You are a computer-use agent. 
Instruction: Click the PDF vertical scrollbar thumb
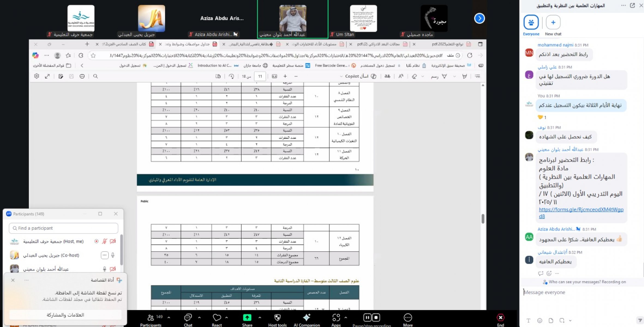[483, 219]
